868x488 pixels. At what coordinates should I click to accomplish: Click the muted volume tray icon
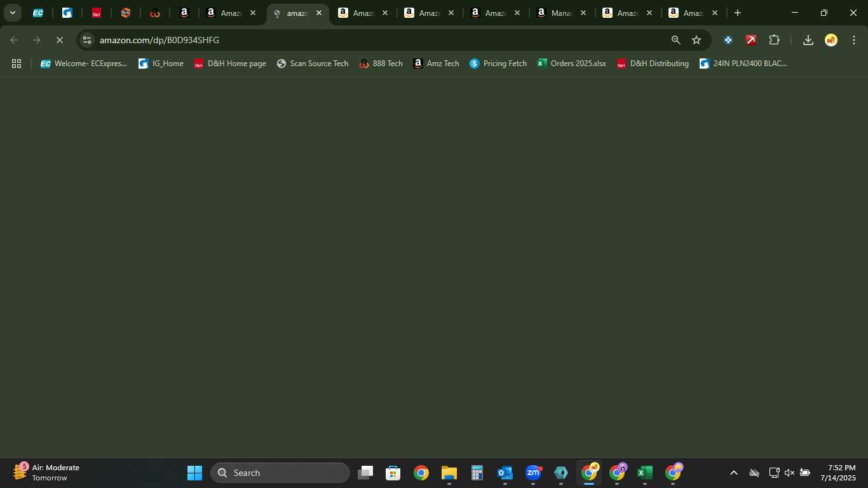(789, 473)
